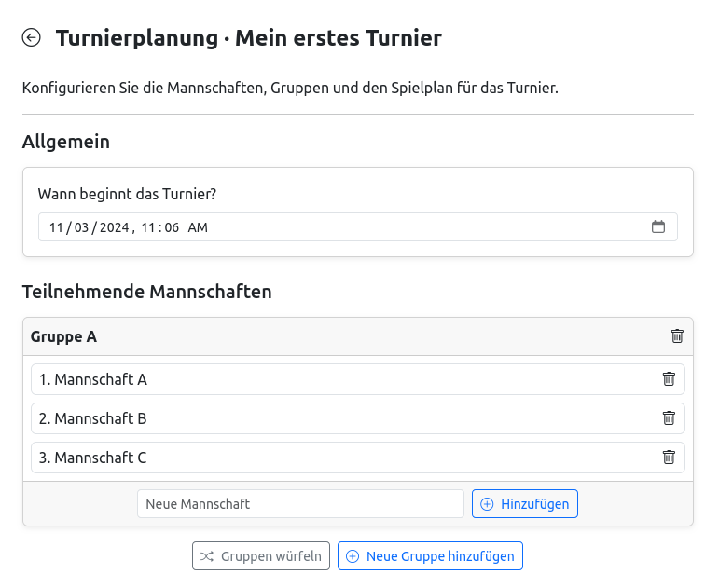Click the year 2024 in date field

(x=114, y=227)
